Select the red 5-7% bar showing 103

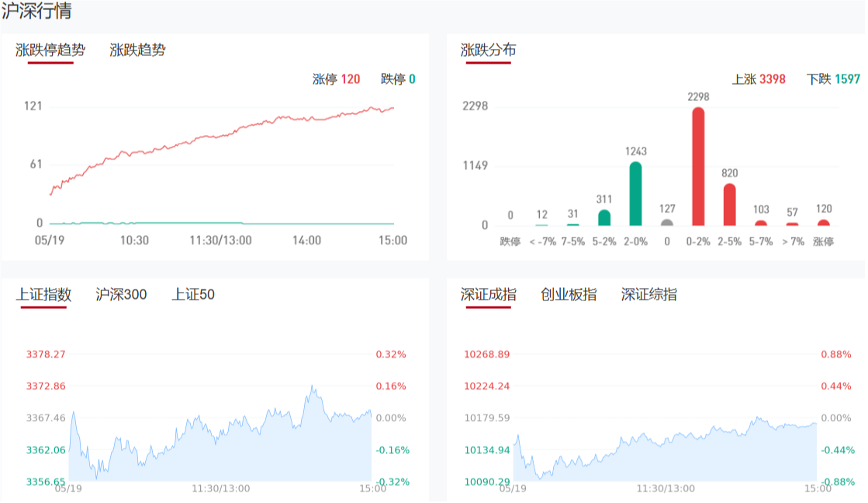(761, 223)
